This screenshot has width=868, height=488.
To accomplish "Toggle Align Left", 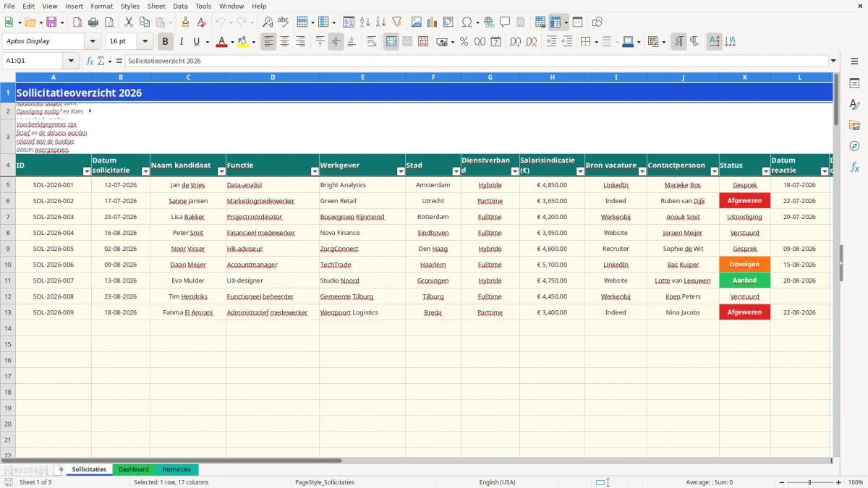I will point(268,42).
